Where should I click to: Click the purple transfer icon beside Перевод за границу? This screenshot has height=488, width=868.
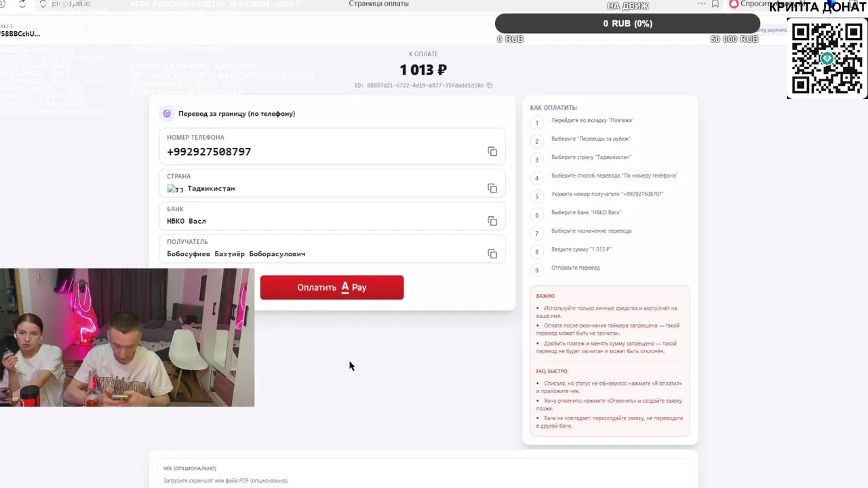pyautogui.click(x=167, y=114)
